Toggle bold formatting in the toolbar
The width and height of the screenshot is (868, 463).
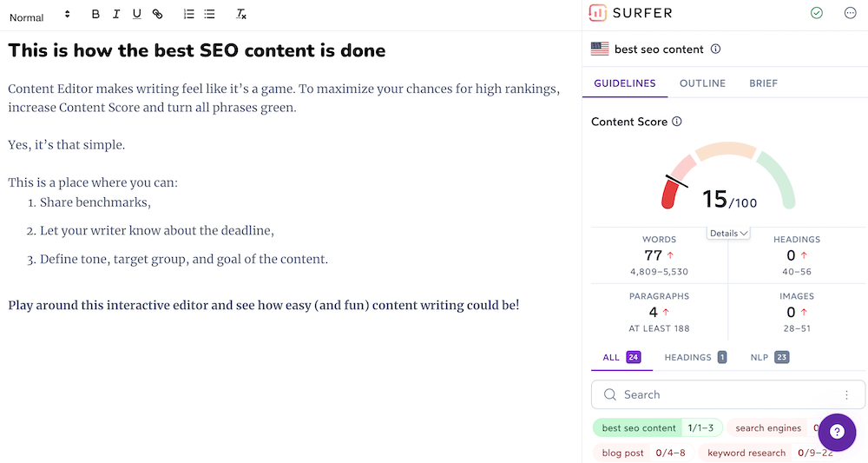pyautogui.click(x=95, y=14)
